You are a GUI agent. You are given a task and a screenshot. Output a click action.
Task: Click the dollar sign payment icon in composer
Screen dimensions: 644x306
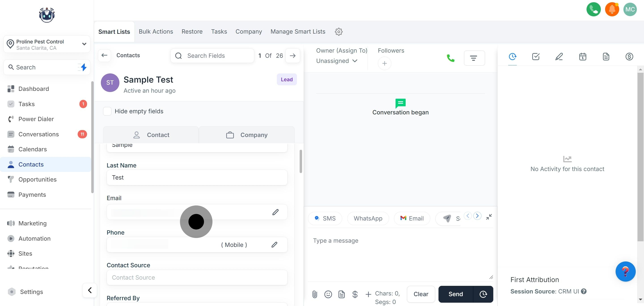(355, 294)
